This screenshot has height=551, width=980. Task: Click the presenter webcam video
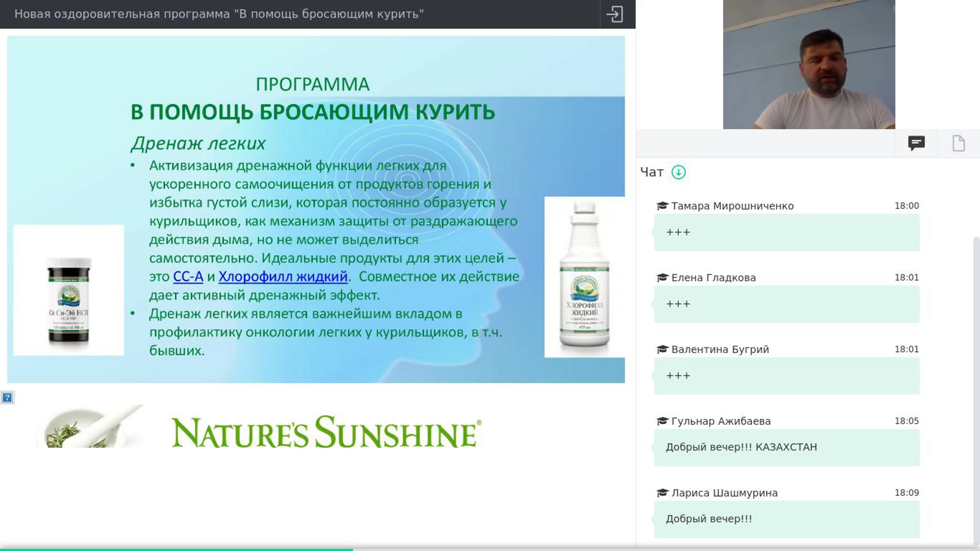tap(809, 65)
